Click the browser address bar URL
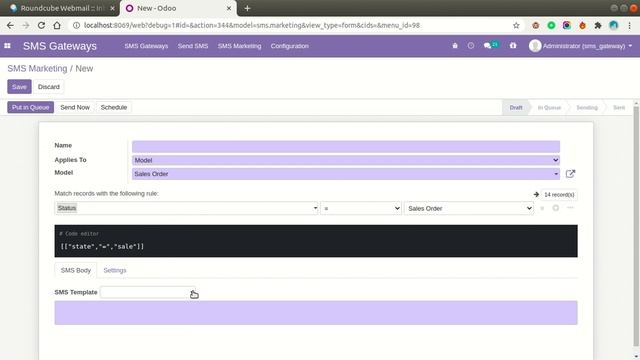 [252, 25]
